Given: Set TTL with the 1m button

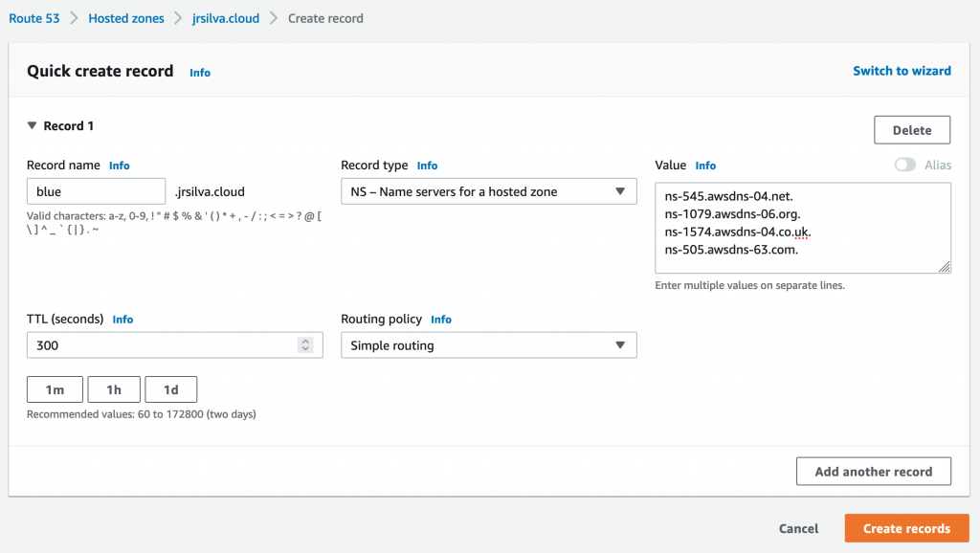Looking at the screenshot, I should click(55, 389).
